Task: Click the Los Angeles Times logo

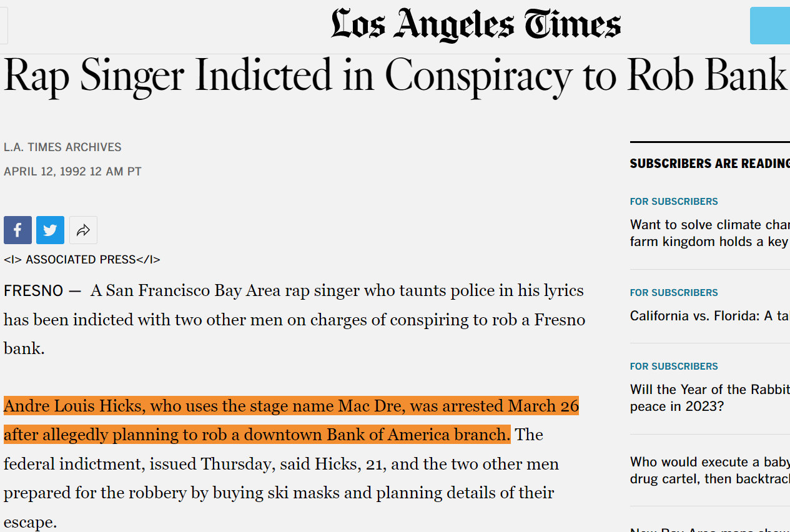Action: (x=476, y=26)
